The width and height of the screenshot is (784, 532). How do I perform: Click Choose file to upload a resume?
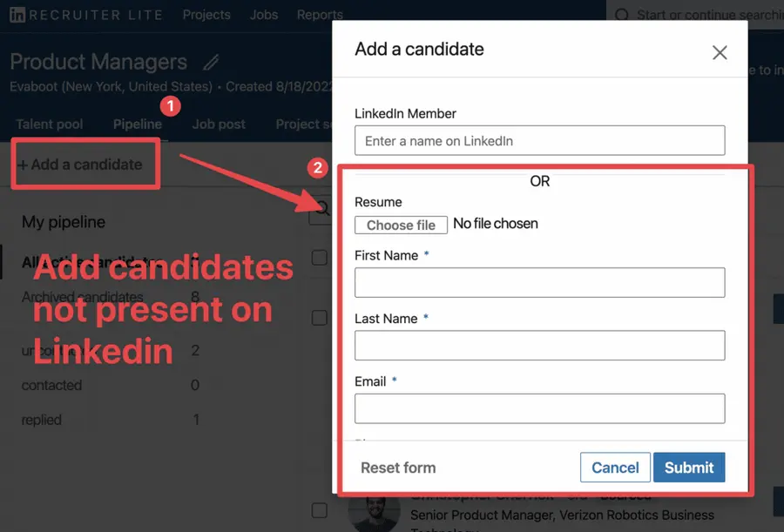click(x=401, y=225)
